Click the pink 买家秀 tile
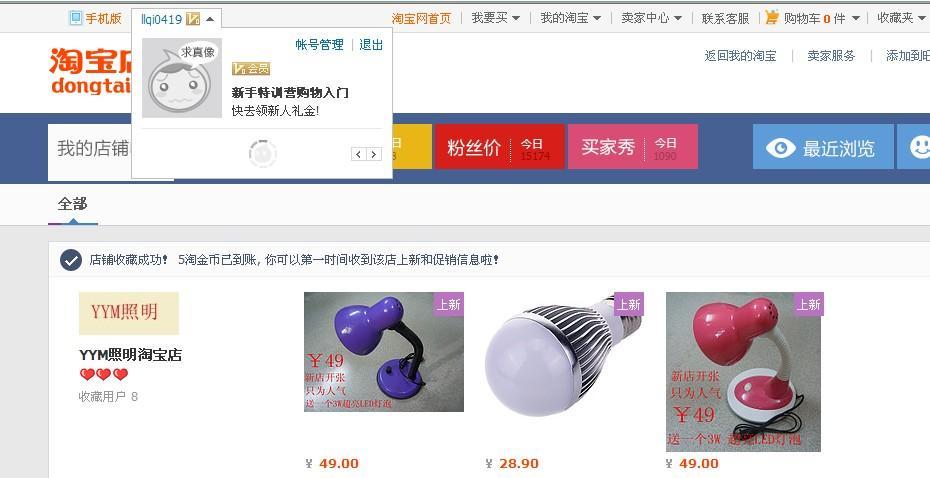Image resolution: width=930 pixels, height=478 pixels. pyautogui.click(x=633, y=146)
